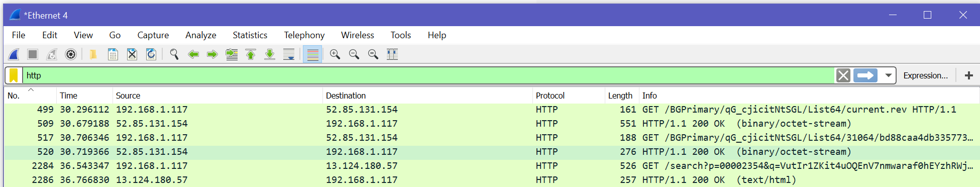Open the Edit menu

pos(50,35)
